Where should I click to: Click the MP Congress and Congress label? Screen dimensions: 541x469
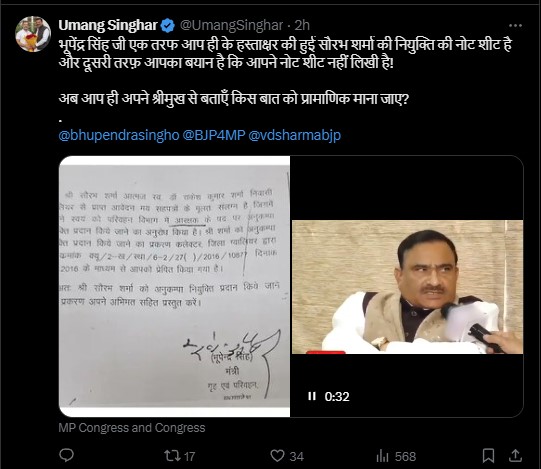click(x=132, y=428)
